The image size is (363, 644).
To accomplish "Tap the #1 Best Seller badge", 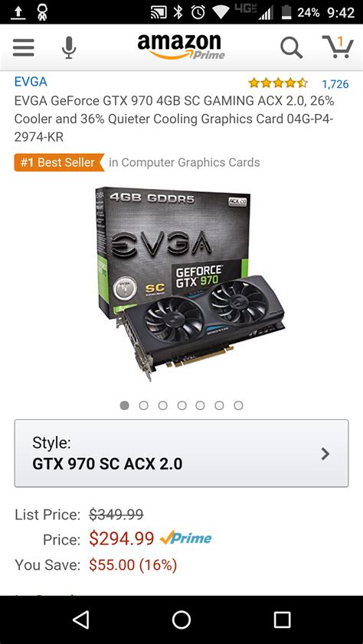I will pos(59,162).
